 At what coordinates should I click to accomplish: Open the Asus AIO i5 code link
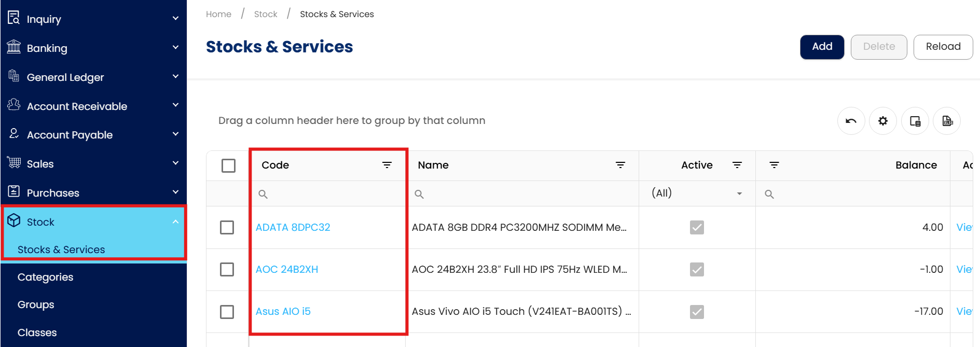pyautogui.click(x=283, y=311)
